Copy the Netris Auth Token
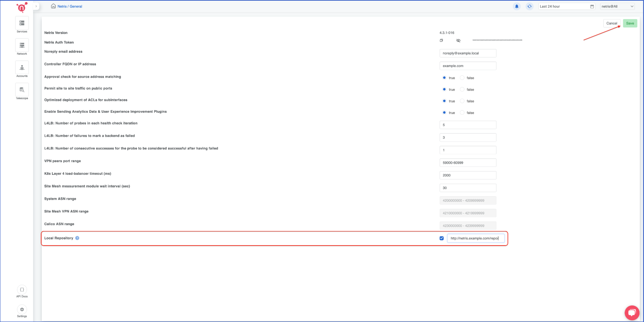Screen dimensions: 644x322 point(441,40)
